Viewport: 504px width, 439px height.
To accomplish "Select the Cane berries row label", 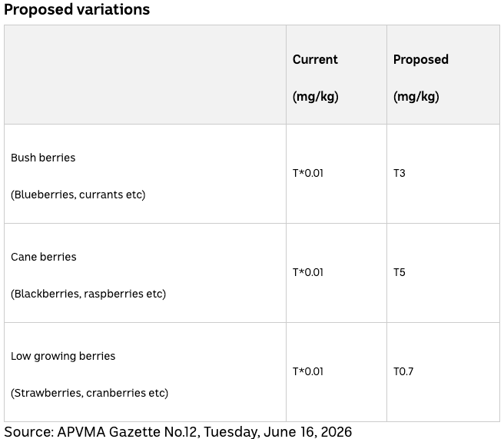I will pos(43,257).
